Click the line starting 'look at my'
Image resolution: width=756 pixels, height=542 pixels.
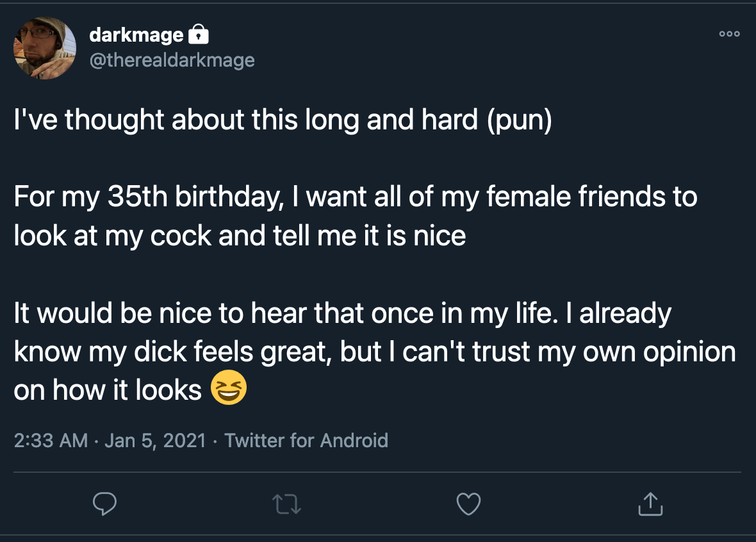pyautogui.click(x=240, y=236)
